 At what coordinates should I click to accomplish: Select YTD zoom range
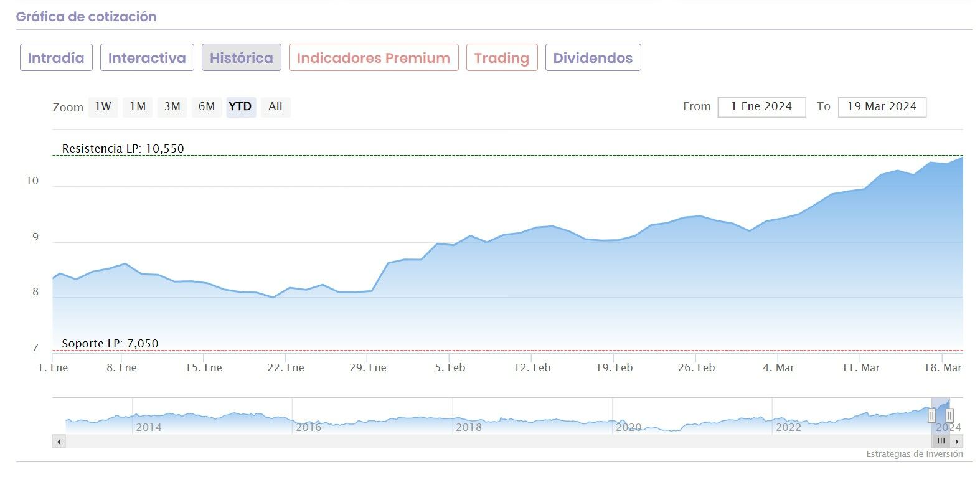240,106
